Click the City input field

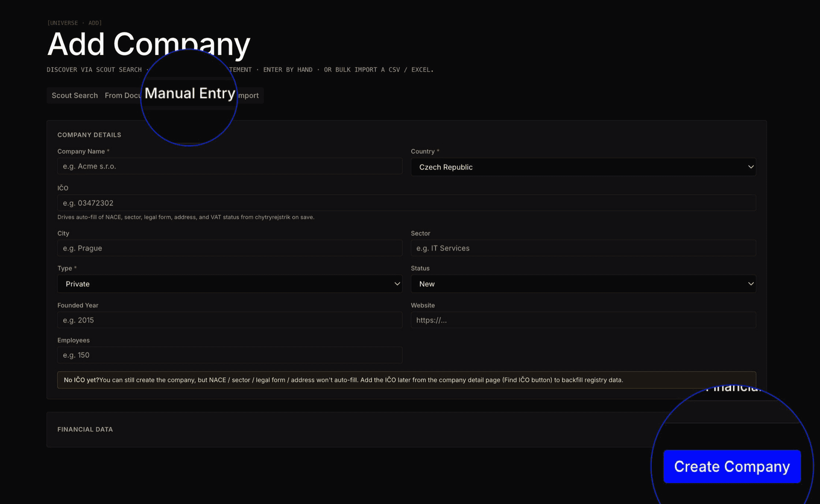(230, 248)
